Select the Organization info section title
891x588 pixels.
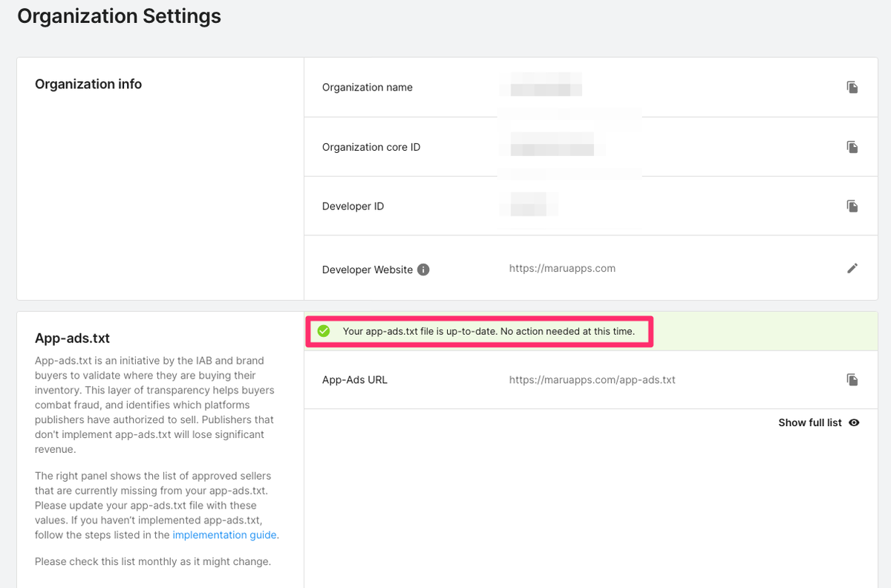(x=88, y=84)
